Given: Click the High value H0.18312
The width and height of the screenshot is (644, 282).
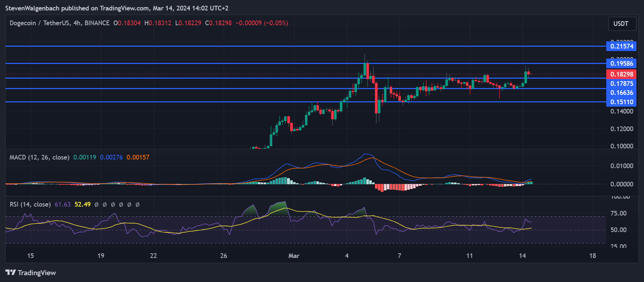Looking at the screenshot, I should tap(158, 23).
